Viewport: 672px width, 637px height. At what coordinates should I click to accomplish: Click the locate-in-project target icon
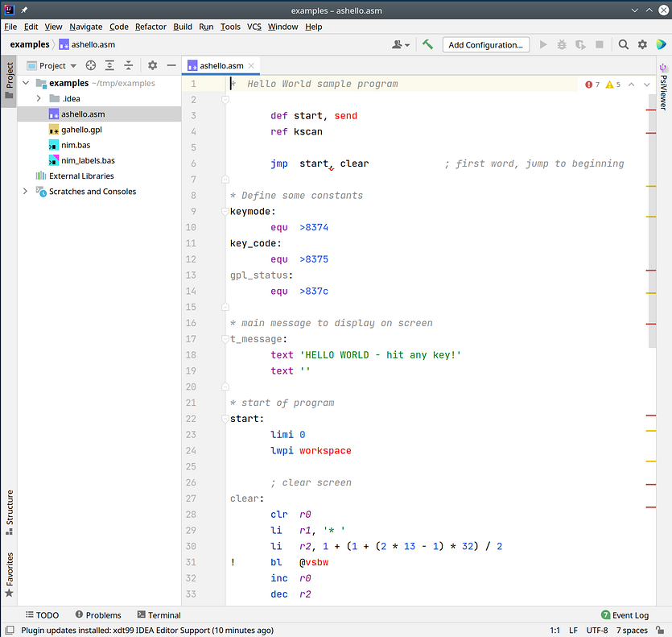click(x=91, y=66)
